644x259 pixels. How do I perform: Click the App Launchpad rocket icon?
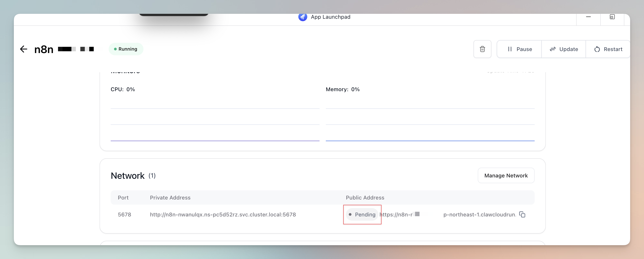tap(303, 17)
